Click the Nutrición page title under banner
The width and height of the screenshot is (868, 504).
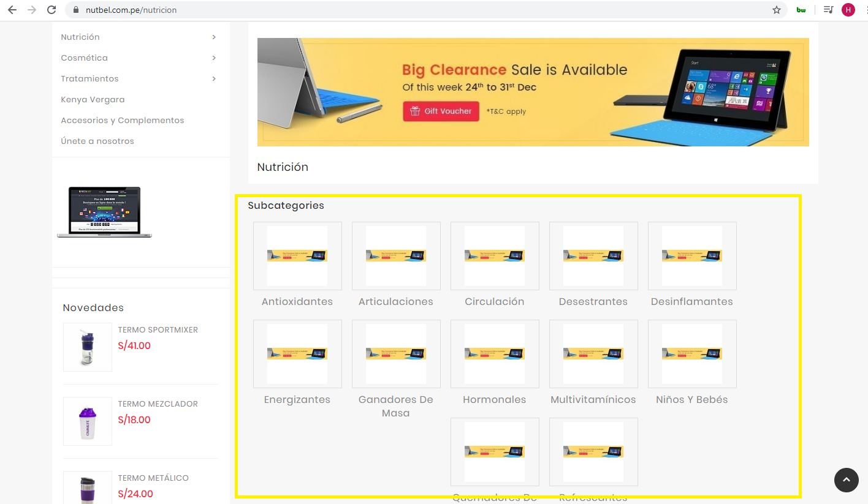(x=283, y=167)
